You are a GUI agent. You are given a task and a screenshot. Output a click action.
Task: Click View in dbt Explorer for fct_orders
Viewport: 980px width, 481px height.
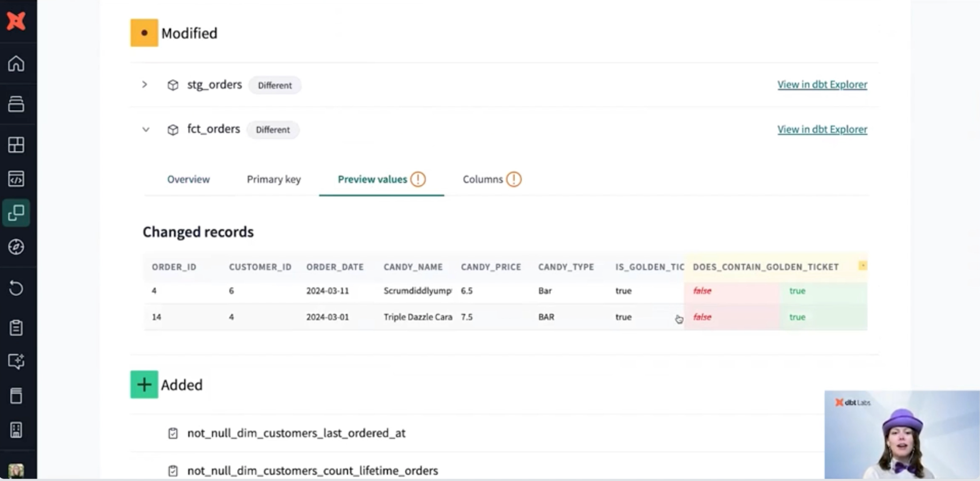tap(822, 129)
